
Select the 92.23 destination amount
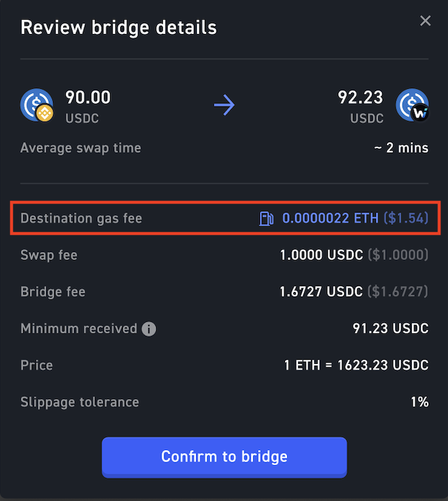pos(360,98)
